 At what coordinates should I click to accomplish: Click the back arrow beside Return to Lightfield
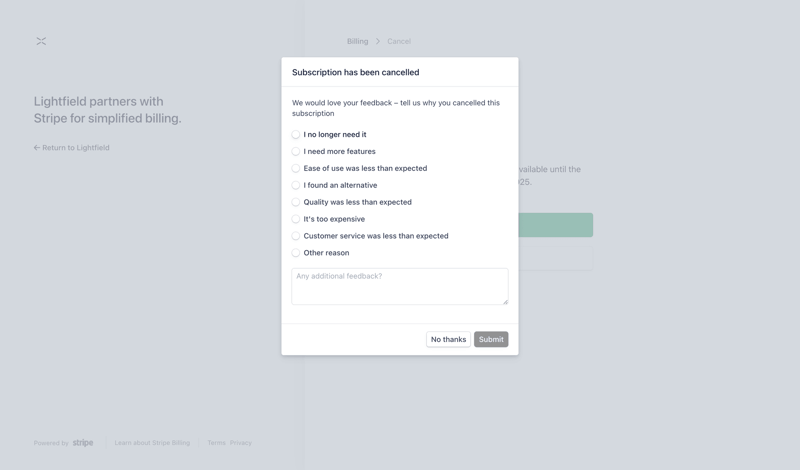point(37,148)
